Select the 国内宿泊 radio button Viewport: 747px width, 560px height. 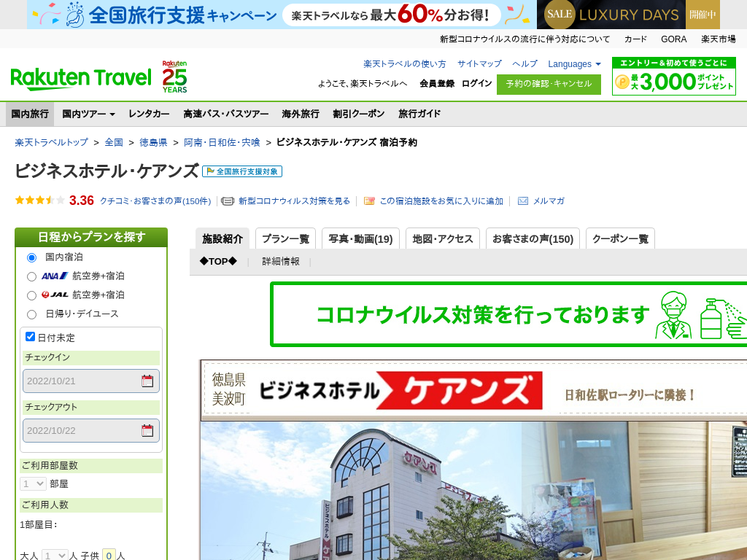31,257
